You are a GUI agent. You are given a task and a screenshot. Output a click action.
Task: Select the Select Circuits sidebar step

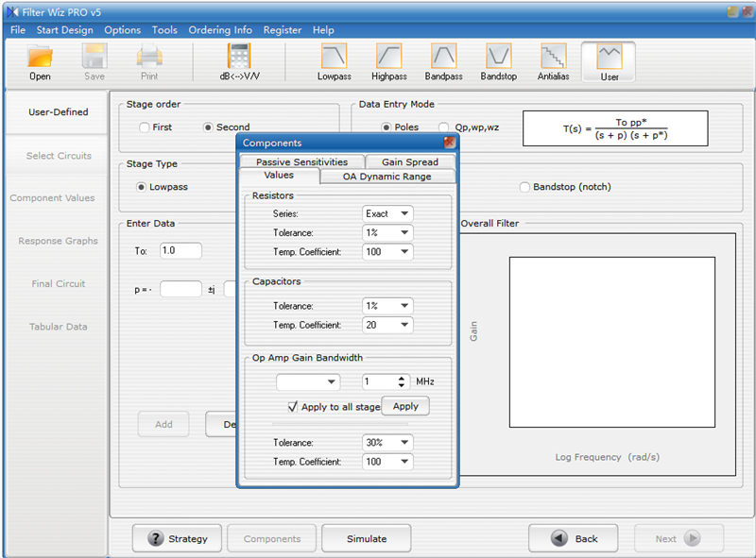(x=58, y=156)
